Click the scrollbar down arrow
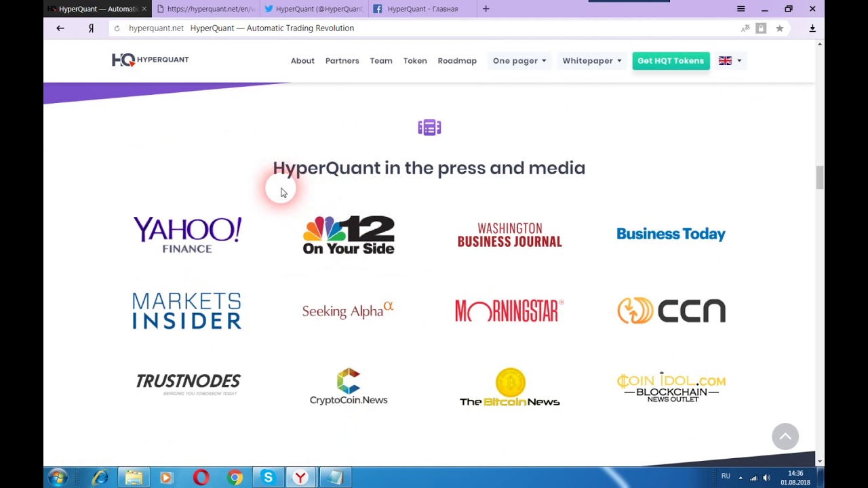Image resolution: width=868 pixels, height=488 pixels. click(820, 461)
